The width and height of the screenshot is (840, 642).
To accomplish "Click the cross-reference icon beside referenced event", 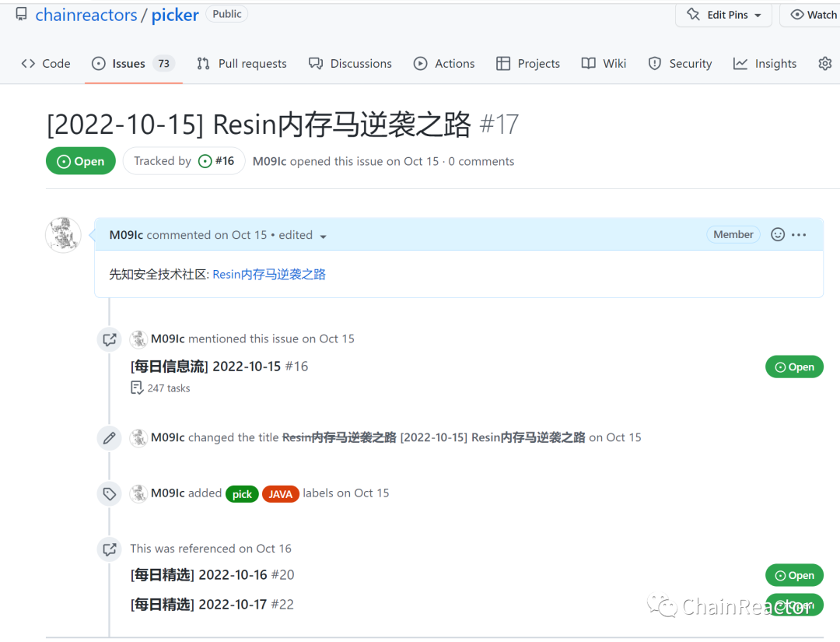I will point(110,549).
